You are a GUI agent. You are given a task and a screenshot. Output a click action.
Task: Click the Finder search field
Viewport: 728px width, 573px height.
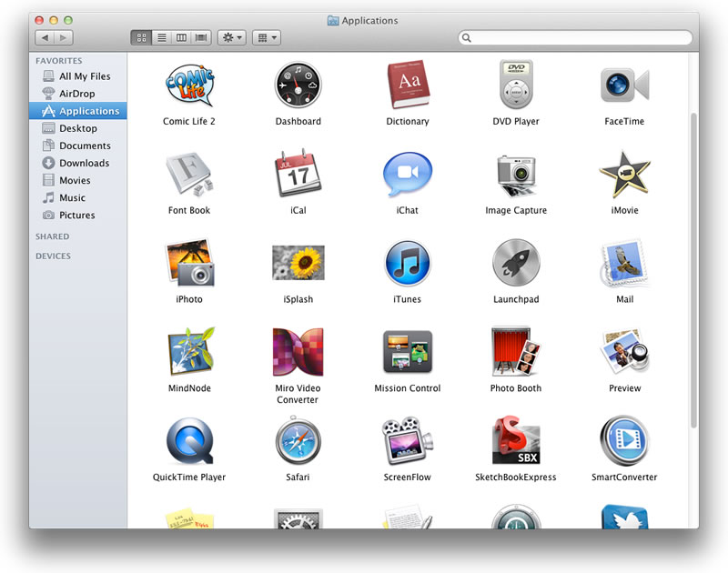coord(578,38)
